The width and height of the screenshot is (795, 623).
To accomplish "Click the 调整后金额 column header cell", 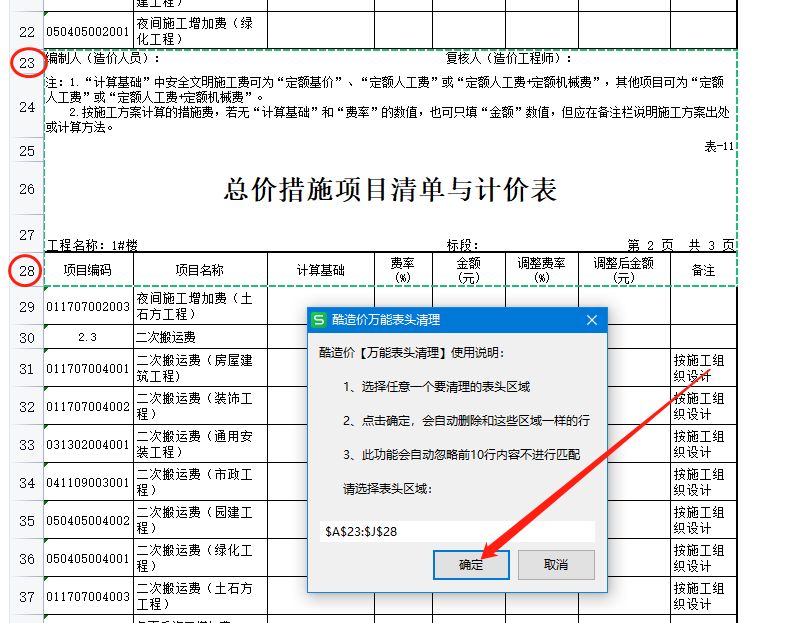I will click(x=623, y=270).
